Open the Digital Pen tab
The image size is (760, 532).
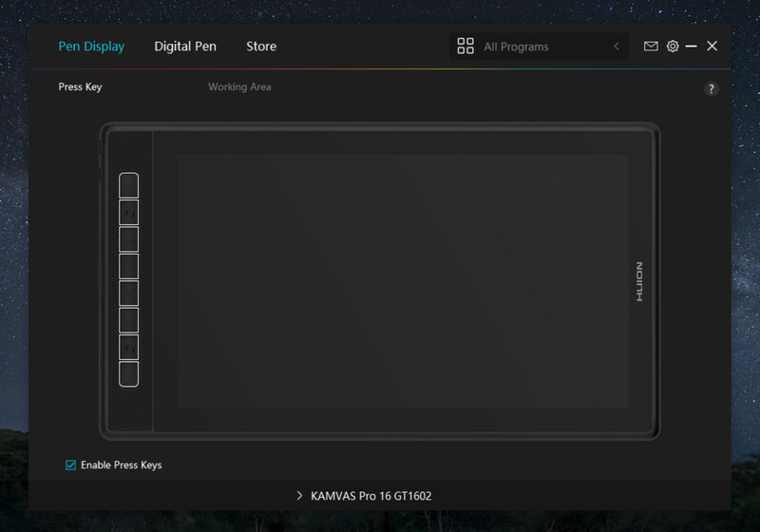tap(185, 47)
